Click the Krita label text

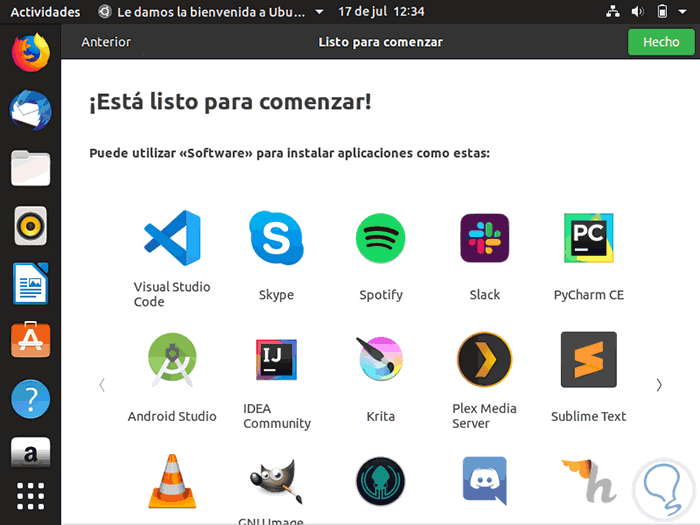[381, 417]
